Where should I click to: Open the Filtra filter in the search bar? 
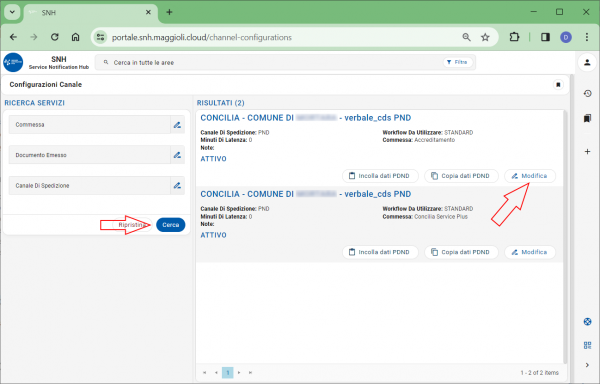(x=458, y=62)
